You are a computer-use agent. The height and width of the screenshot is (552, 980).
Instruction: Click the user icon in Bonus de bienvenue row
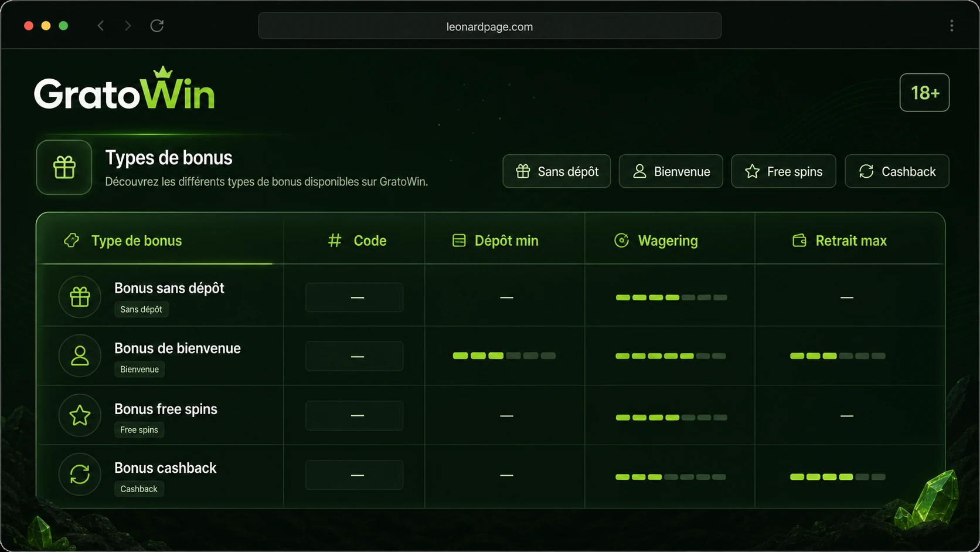(x=80, y=356)
